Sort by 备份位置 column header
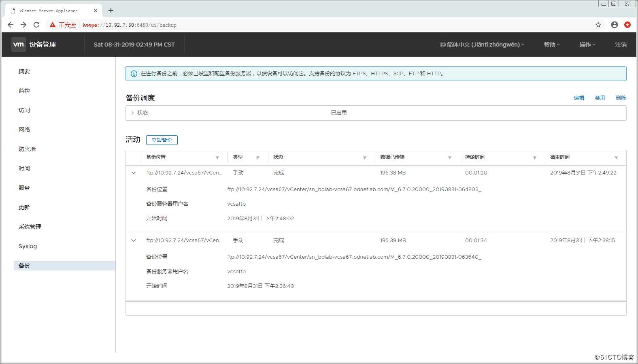The width and height of the screenshot is (638, 364). point(156,157)
